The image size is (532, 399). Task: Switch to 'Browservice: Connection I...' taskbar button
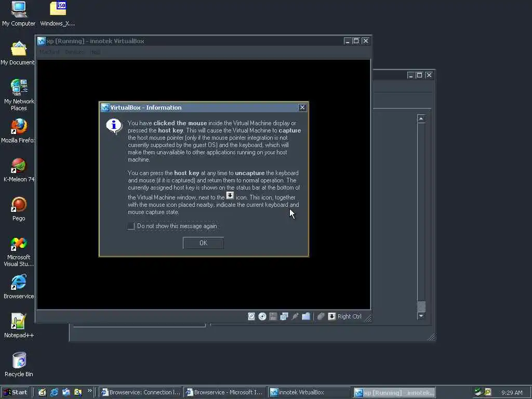pyautogui.click(x=141, y=392)
